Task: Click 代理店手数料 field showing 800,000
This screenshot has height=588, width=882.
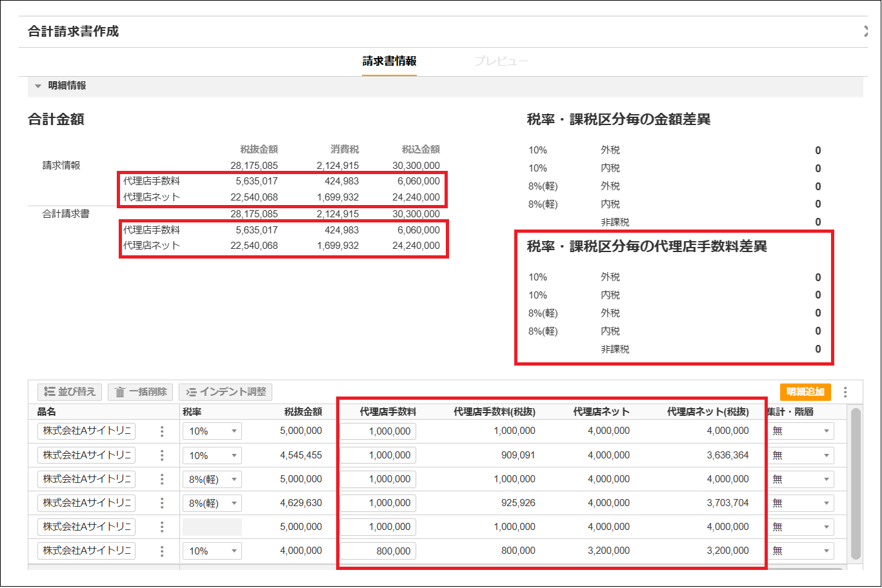Action: coord(378,551)
